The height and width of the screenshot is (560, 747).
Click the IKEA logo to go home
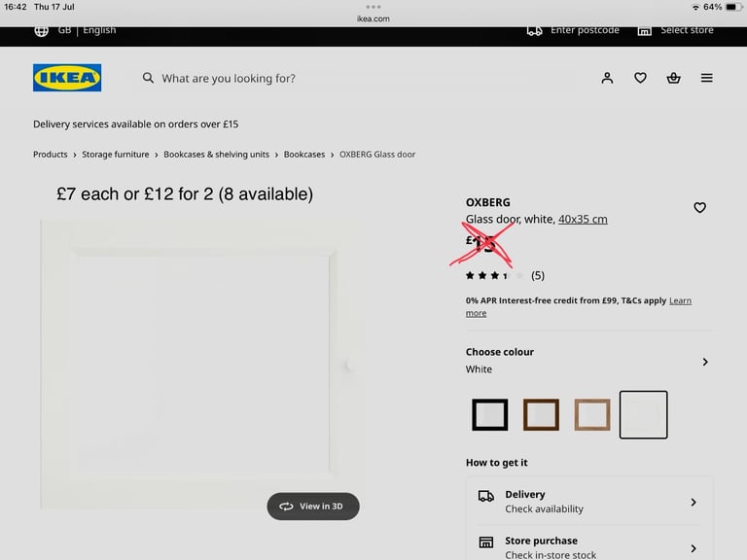pos(67,78)
